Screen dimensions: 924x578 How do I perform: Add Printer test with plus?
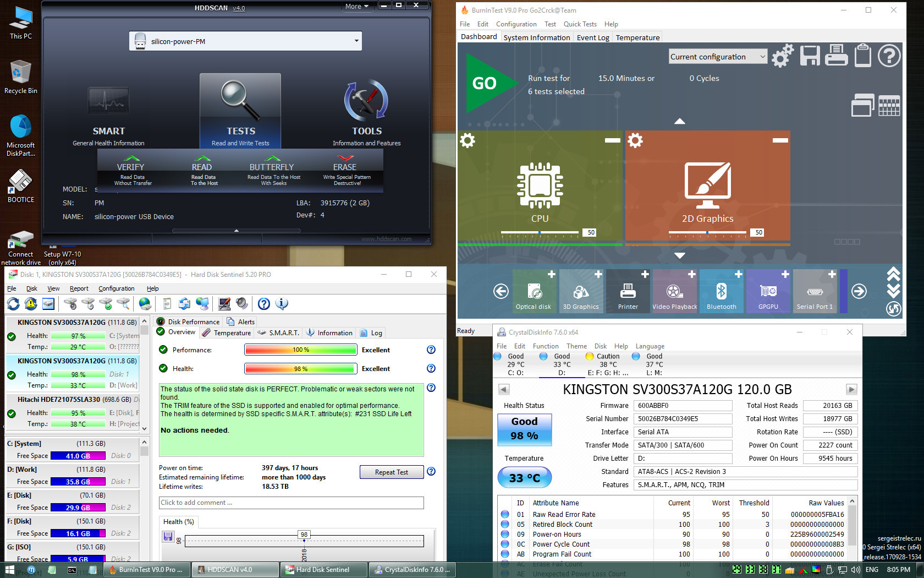(645, 274)
